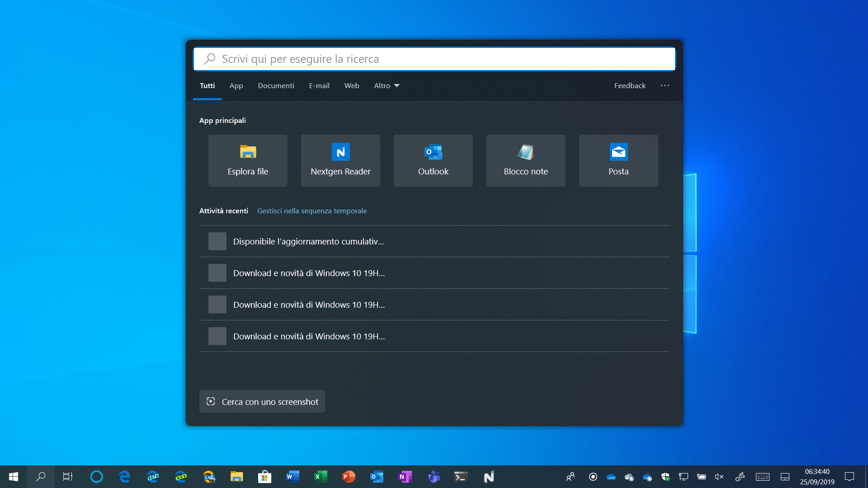Open Nextgen Reader from the taskbar

coord(489,477)
